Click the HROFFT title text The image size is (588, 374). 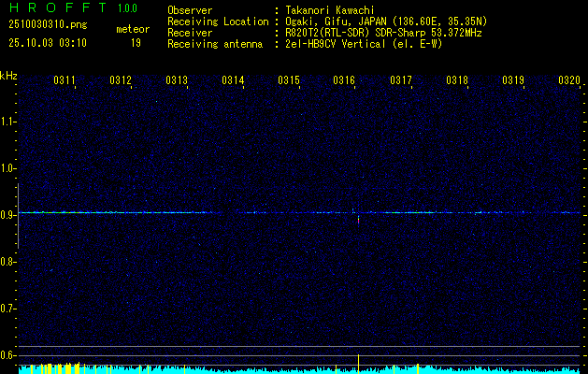coord(58,7)
